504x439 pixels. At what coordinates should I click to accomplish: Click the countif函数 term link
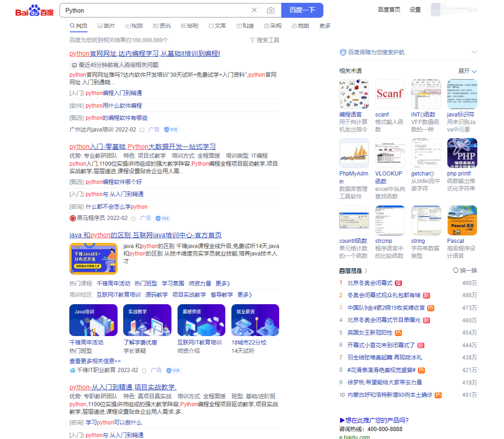coord(353,241)
